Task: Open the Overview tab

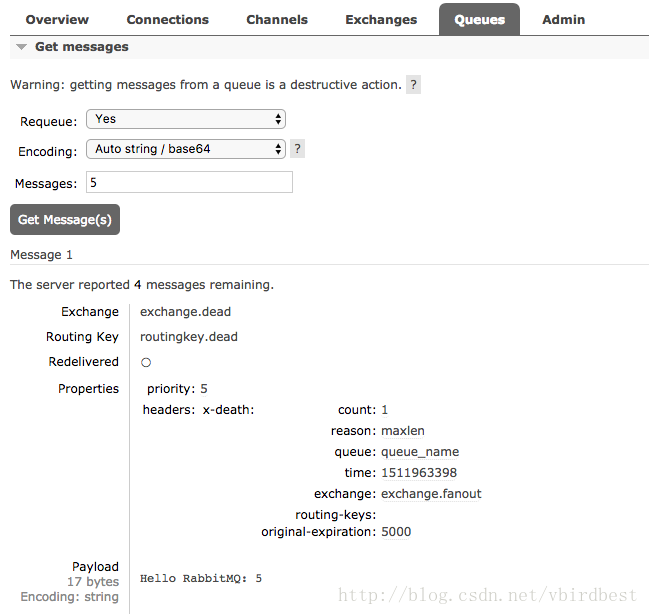Action: [57, 19]
